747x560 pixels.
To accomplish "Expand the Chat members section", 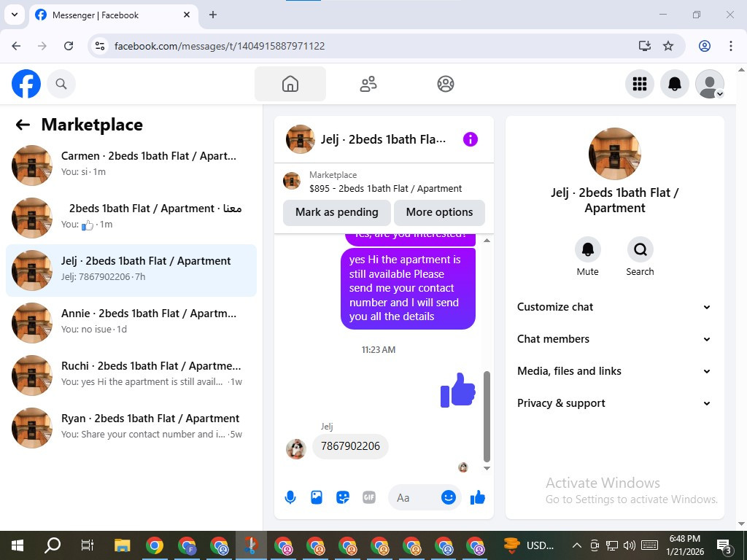I will [x=614, y=339].
